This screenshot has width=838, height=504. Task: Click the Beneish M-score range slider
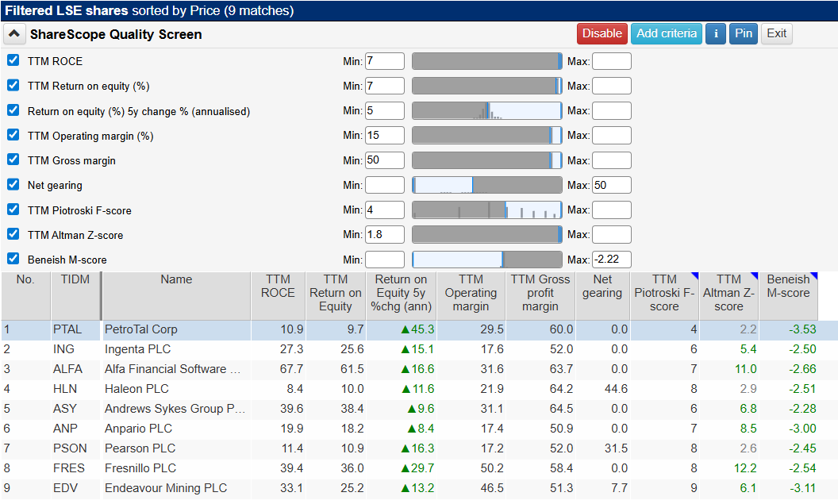[487, 260]
